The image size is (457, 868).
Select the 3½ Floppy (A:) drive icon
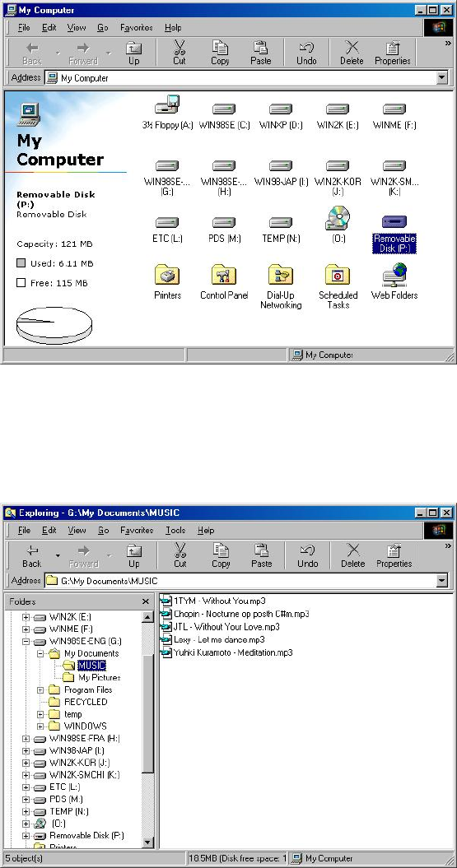click(x=167, y=104)
